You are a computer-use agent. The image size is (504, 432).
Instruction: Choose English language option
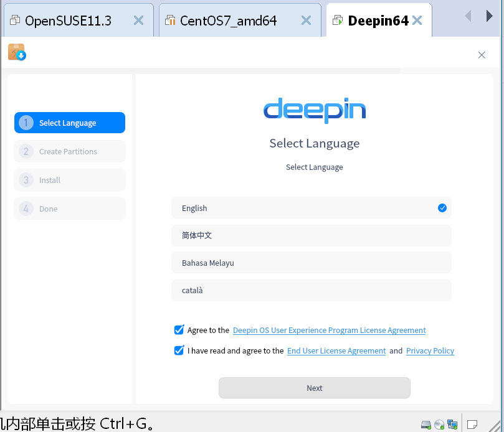311,208
